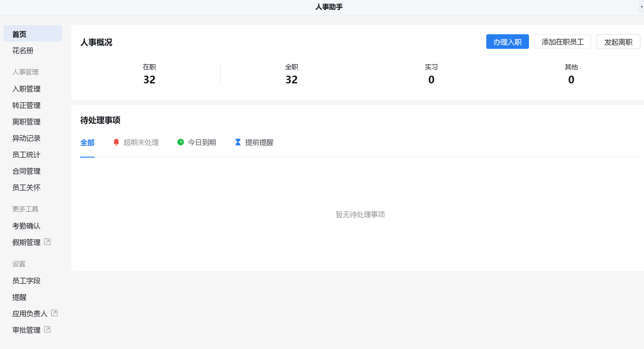Image resolution: width=644 pixels, height=349 pixels.
Task: Click the 实习 count of 0
Action: click(x=431, y=79)
